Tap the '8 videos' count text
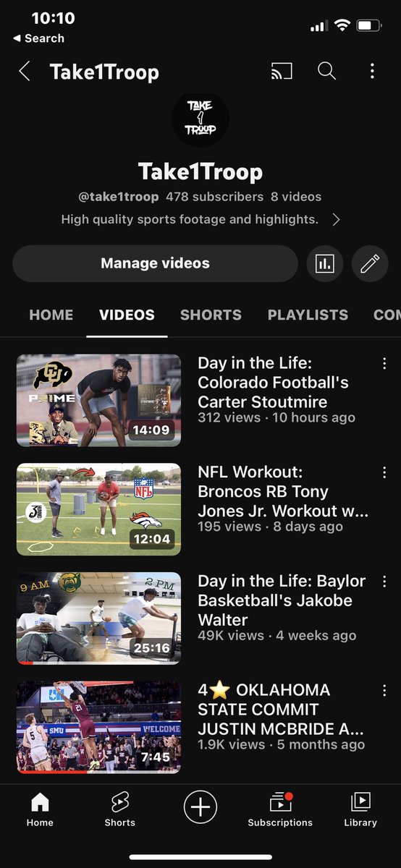Viewport: 401px width, 868px height. (x=296, y=196)
